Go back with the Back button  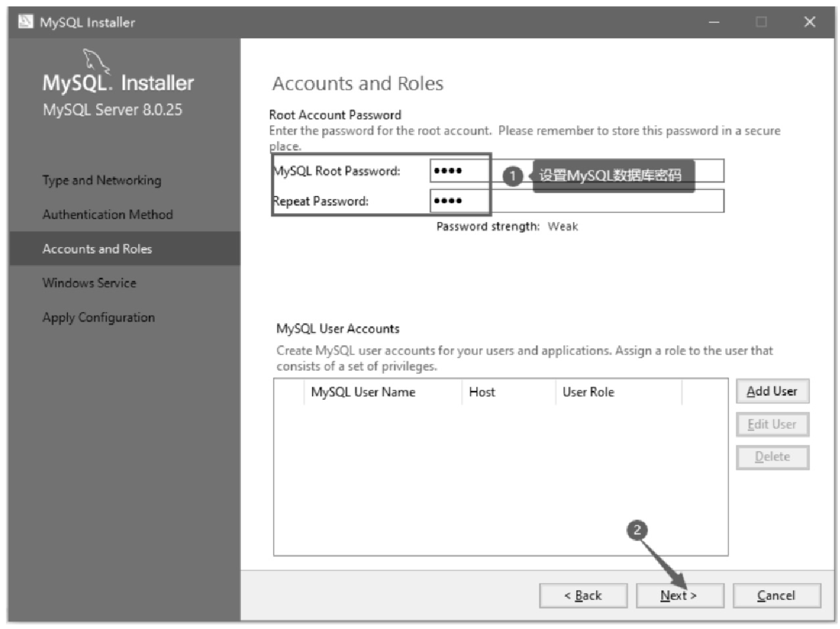tap(583, 595)
